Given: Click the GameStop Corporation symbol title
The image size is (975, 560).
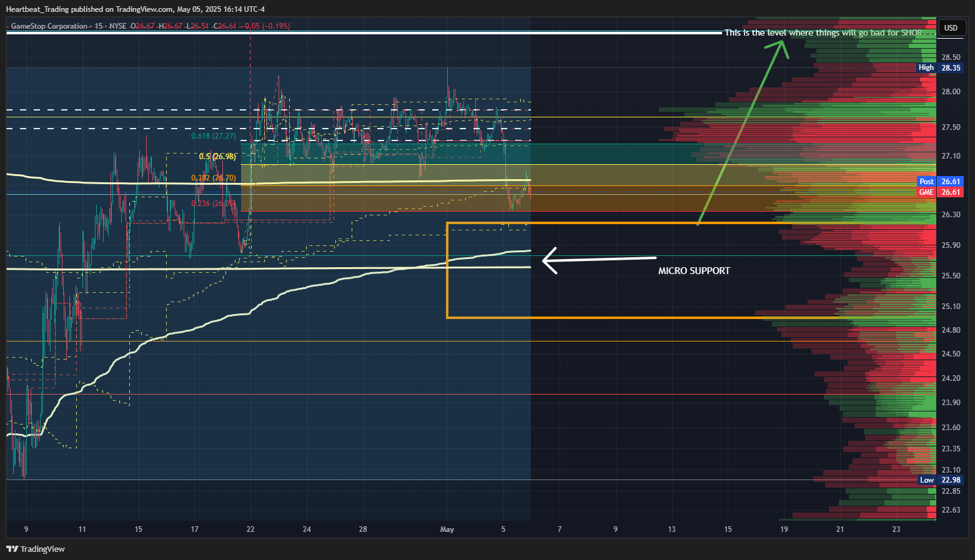Looking at the screenshot, I should tap(49, 26).
